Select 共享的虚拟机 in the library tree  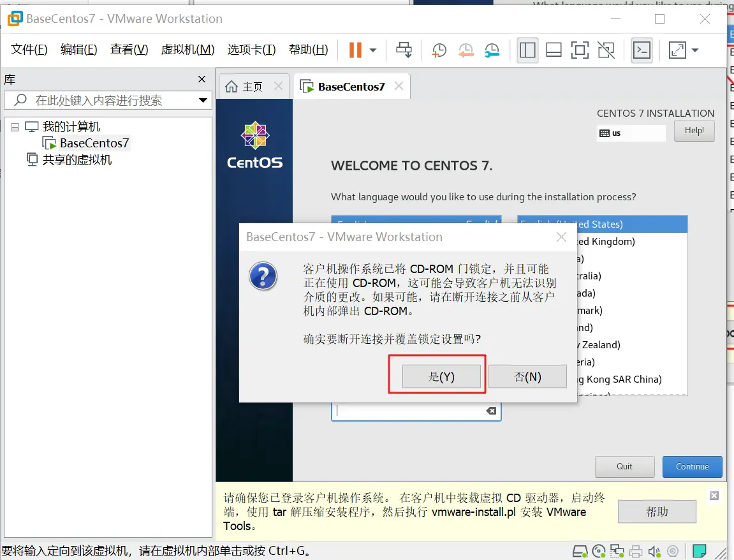coord(77,159)
